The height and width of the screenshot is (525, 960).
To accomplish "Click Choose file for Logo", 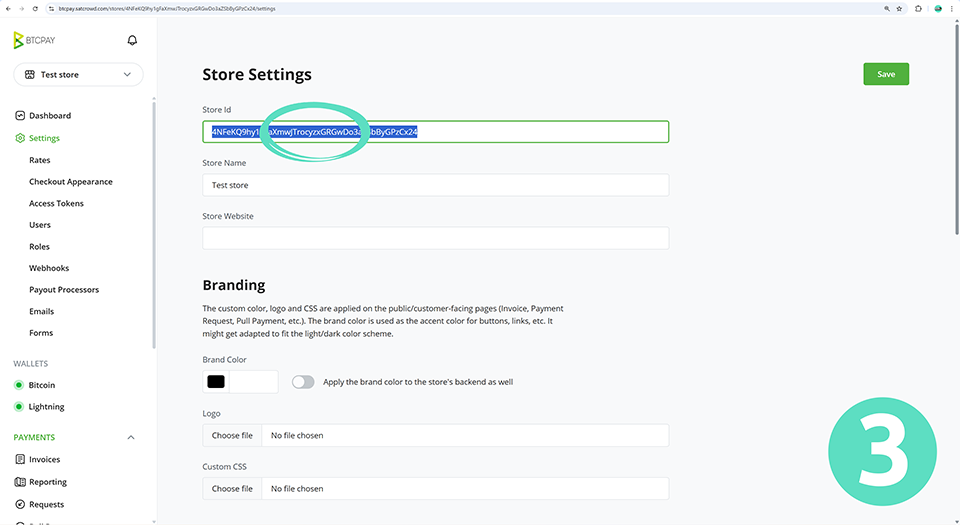I will click(232, 435).
